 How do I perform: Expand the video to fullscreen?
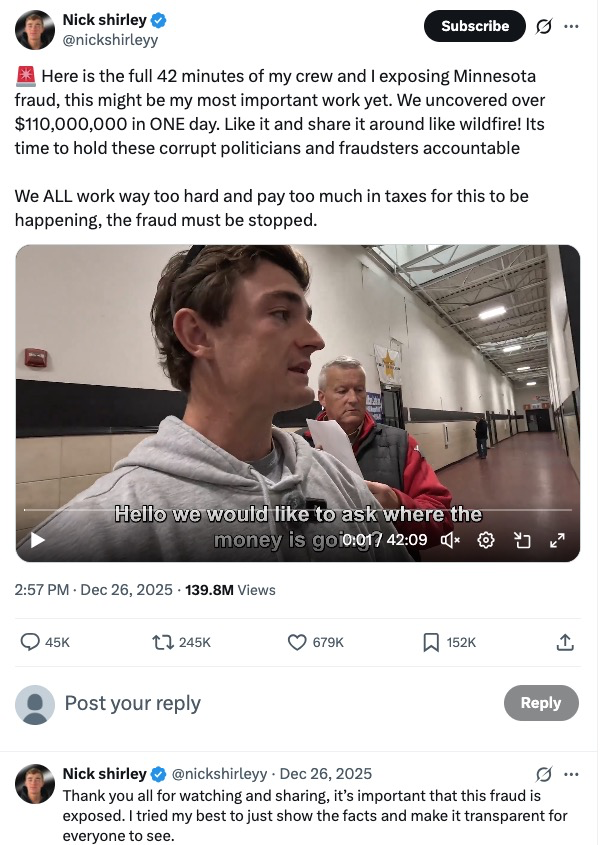[557, 540]
